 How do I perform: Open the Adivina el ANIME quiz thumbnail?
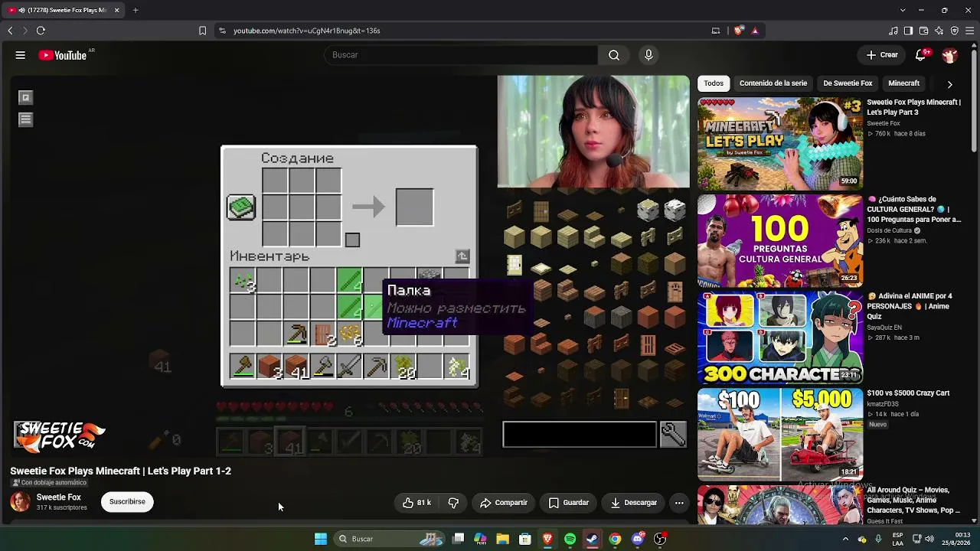780,337
